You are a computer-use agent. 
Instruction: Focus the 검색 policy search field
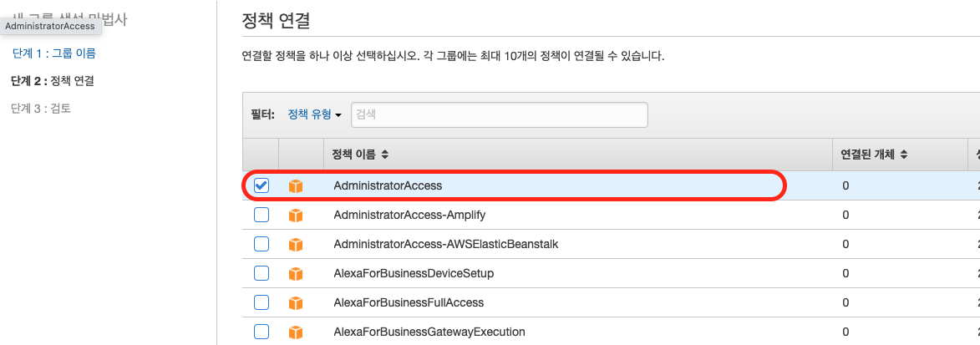[x=500, y=115]
